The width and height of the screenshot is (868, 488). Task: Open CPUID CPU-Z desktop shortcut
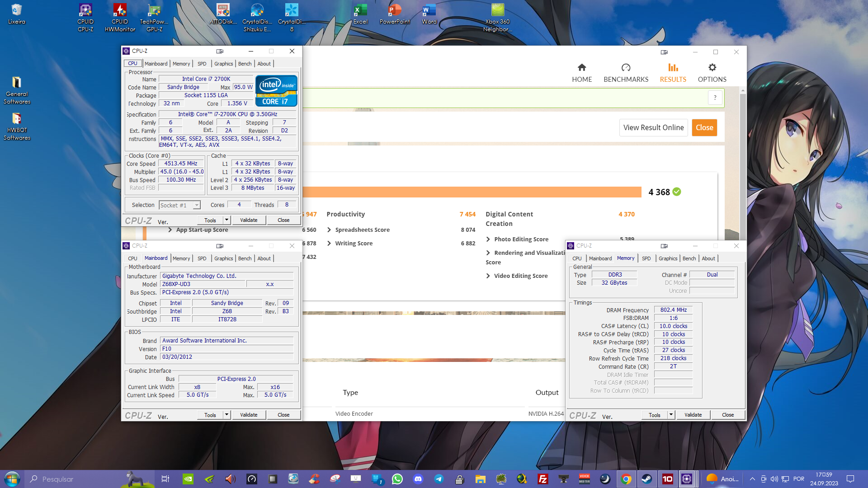click(85, 18)
